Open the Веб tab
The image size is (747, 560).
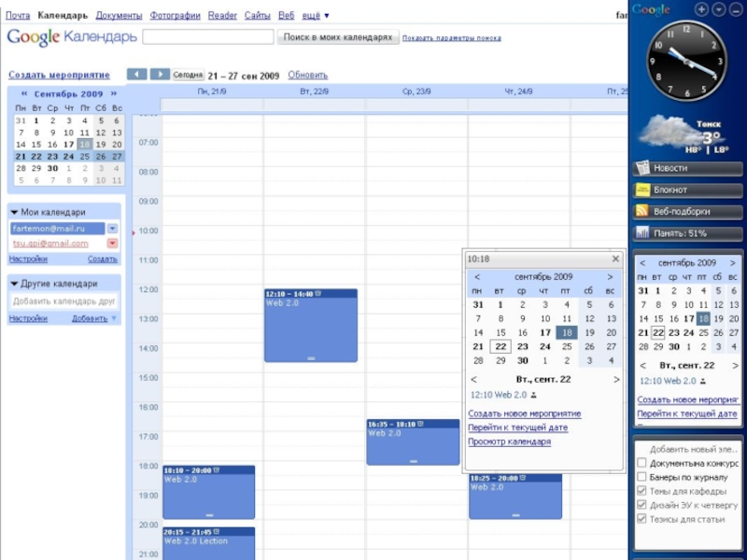pos(286,15)
